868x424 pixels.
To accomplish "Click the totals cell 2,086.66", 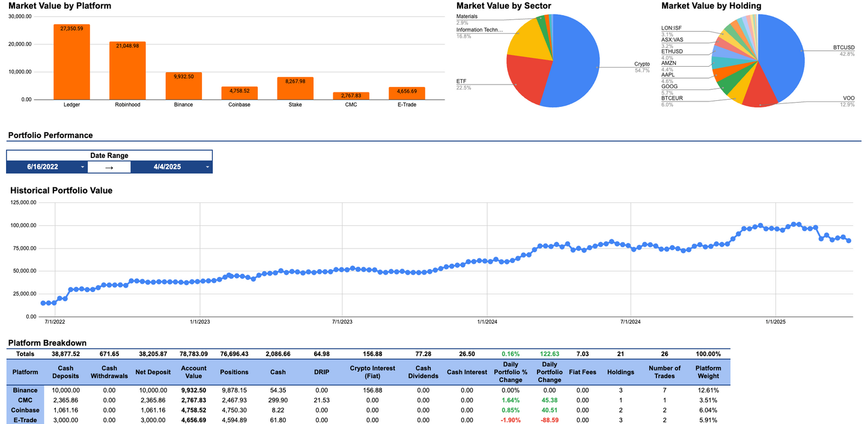I will pos(278,354).
